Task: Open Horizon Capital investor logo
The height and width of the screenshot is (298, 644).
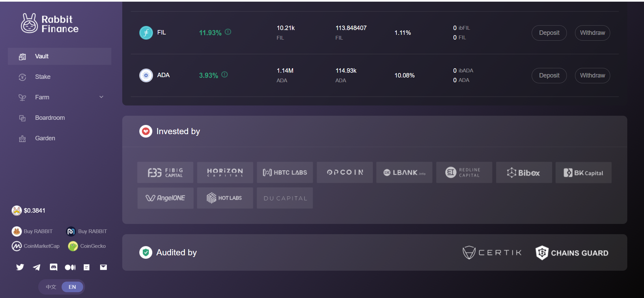Action: [225, 172]
